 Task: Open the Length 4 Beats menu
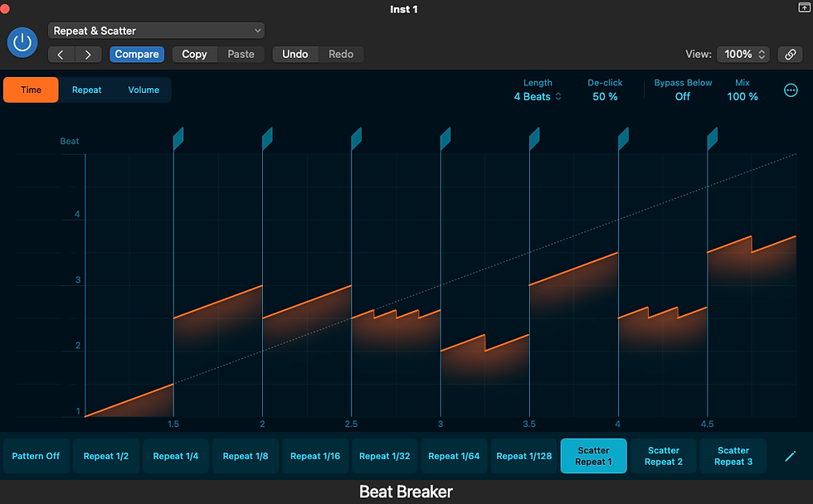point(538,96)
